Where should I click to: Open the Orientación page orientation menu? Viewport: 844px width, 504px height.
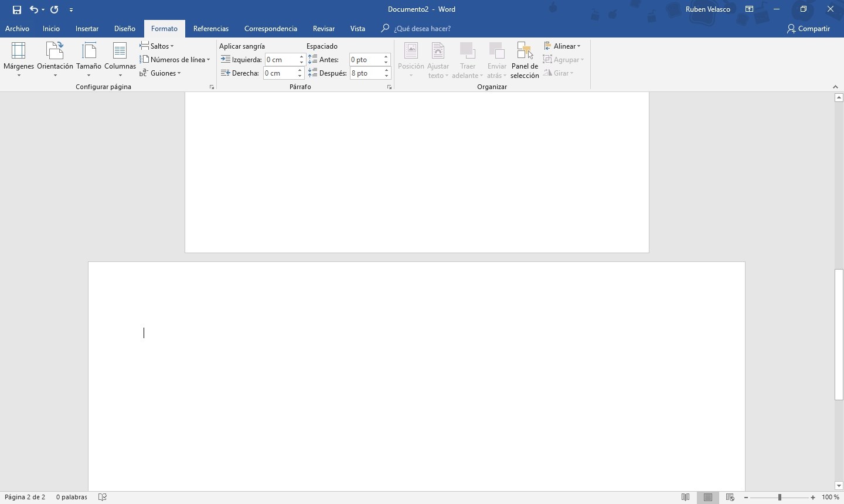pos(55,59)
